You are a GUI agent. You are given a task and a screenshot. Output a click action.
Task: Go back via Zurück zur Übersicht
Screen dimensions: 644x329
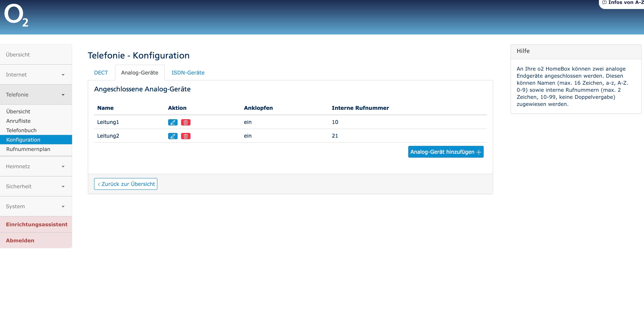[x=125, y=184]
